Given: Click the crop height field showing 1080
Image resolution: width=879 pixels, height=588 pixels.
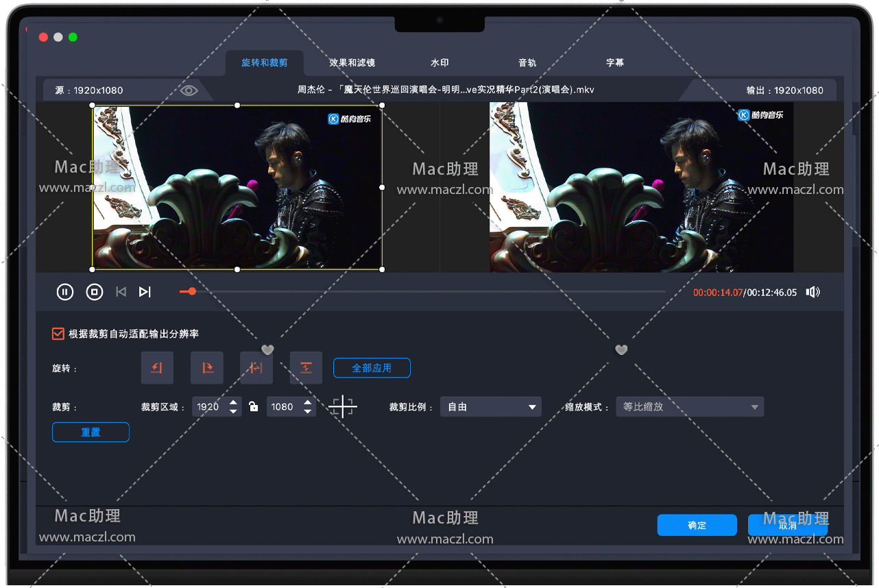Looking at the screenshot, I should (283, 407).
